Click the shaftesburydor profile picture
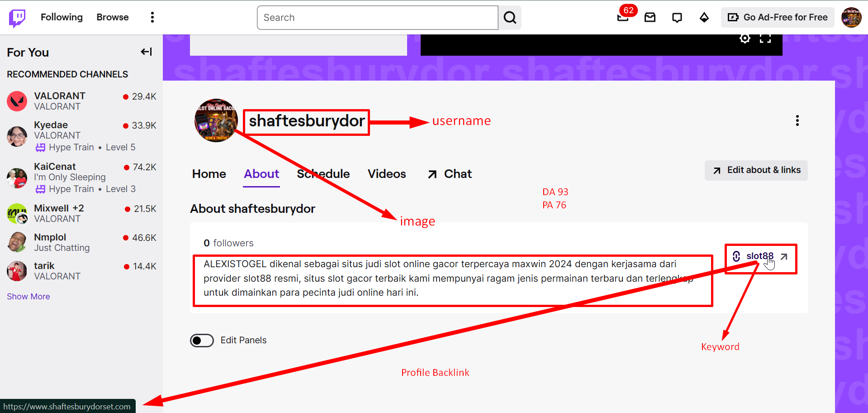This screenshot has width=868, height=413. (x=216, y=120)
